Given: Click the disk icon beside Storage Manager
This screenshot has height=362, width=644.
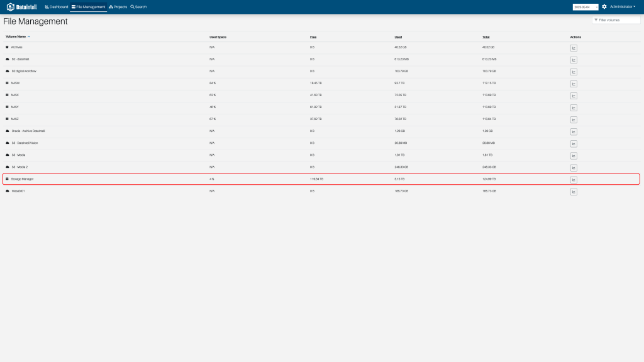Looking at the screenshot, I should [x=7, y=179].
